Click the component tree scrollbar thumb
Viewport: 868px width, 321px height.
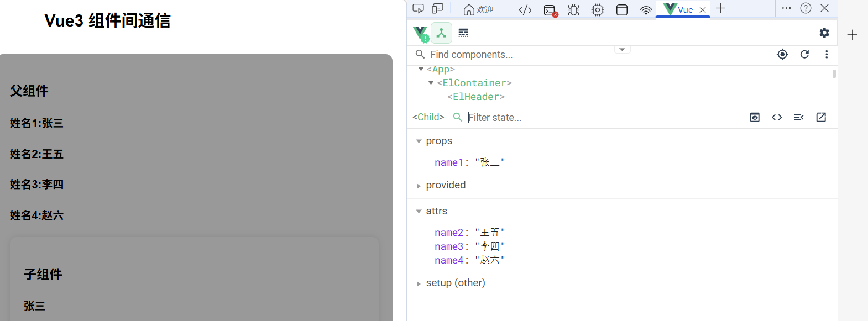[834, 73]
